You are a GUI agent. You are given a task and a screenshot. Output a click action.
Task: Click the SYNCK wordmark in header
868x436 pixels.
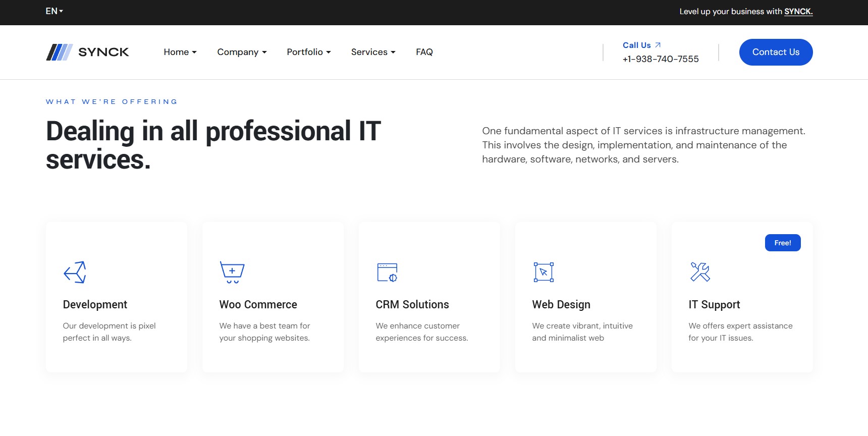point(103,52)
